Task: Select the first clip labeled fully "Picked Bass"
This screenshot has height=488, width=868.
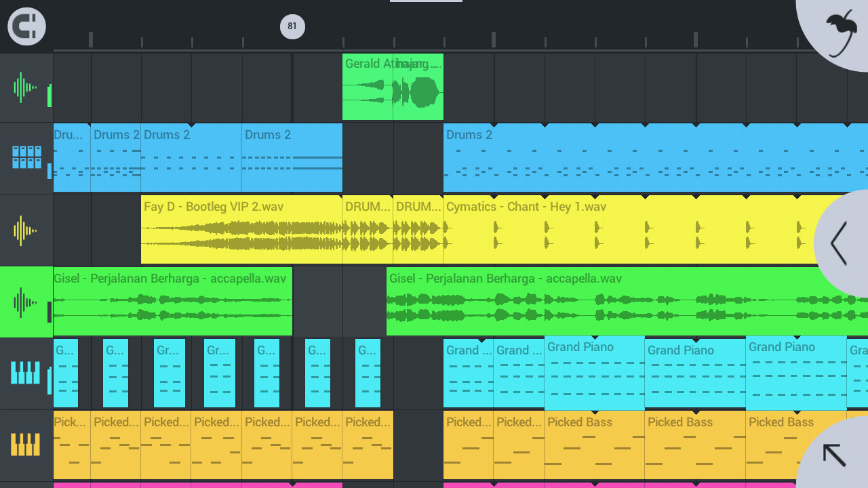Action: click(595, 445)
